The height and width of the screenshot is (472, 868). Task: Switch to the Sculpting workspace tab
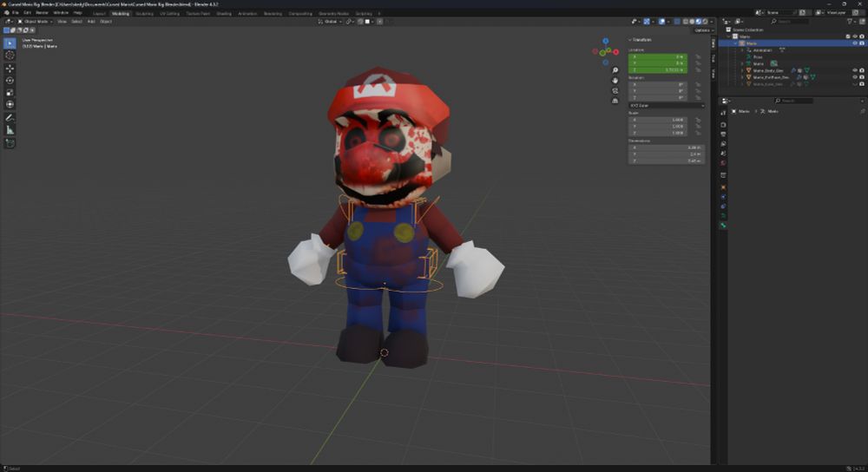[x=144, y=13]
